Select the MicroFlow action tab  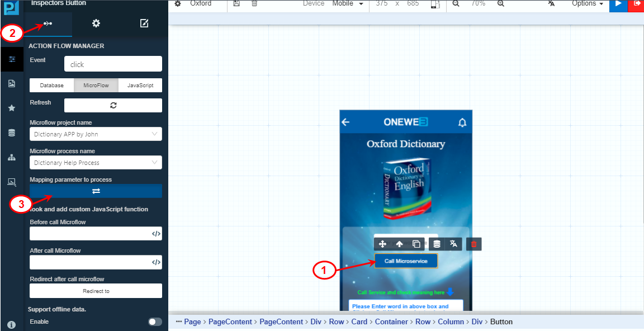tap(96, 86)
